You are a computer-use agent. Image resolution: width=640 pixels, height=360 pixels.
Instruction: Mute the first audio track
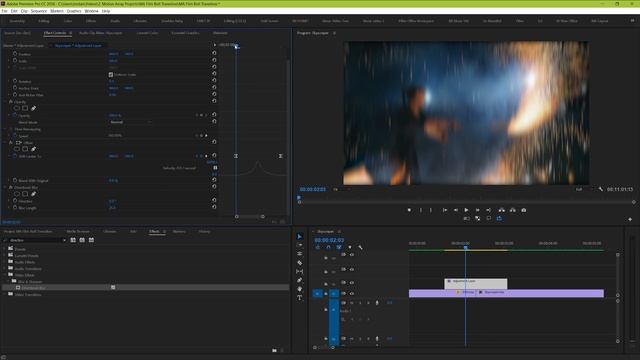352,303
